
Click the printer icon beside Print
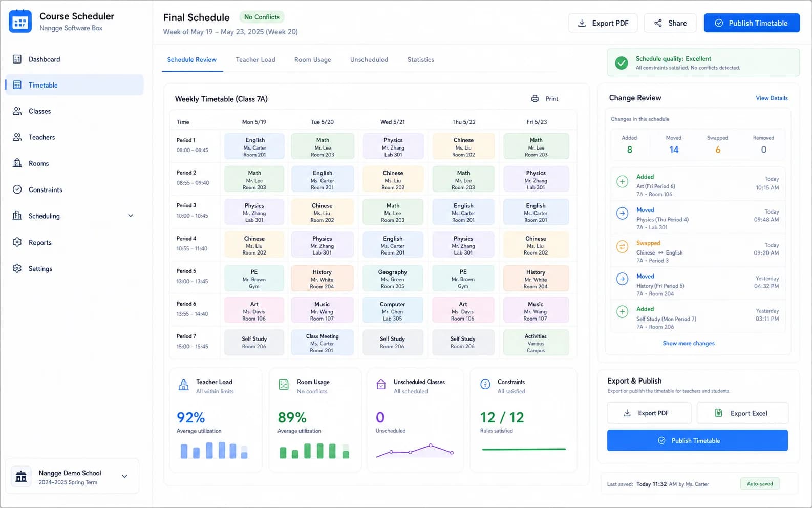point(535,99)
